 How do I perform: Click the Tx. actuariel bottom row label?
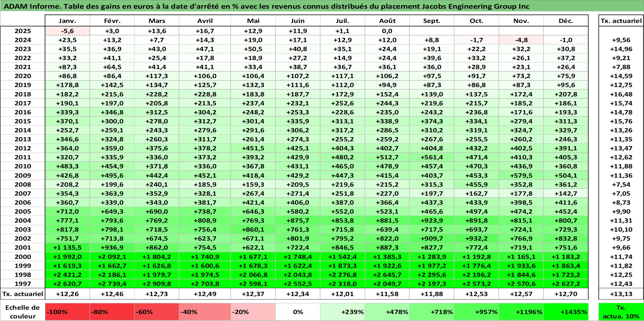click(23, 294)
